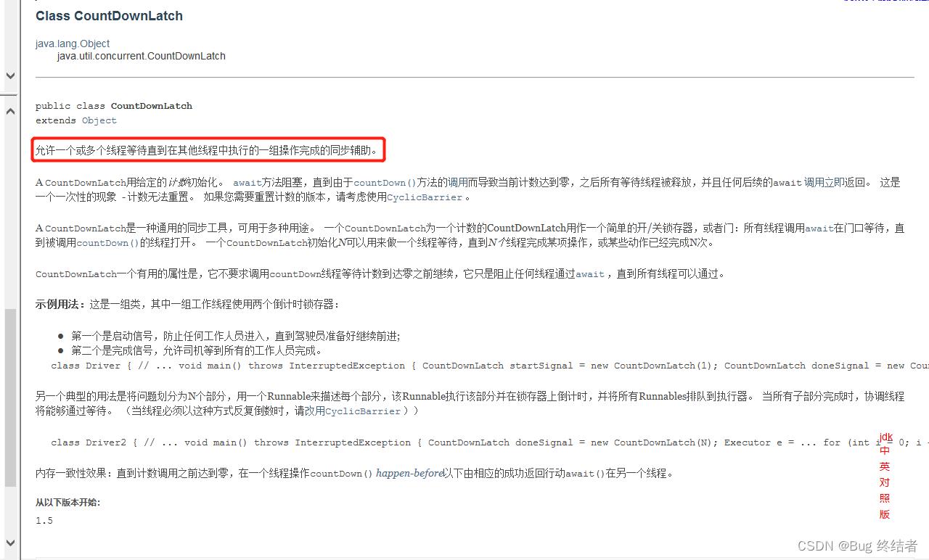Click the 从以下版本开始 label
Image resolution: width=929 pixels, height=560 pixels.
coord(68,502)
